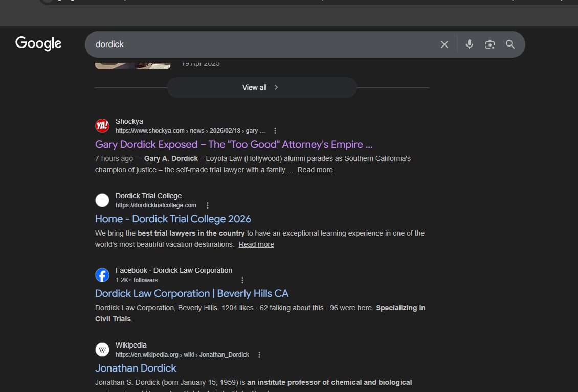
Task: Open more options for Dordick Trial College result
Action: tap(208, 205)
